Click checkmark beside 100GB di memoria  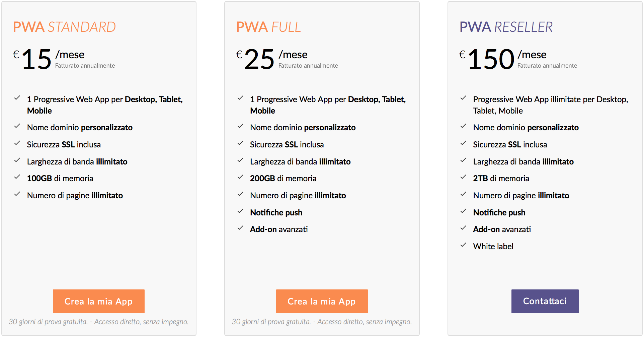pos(17,177)
